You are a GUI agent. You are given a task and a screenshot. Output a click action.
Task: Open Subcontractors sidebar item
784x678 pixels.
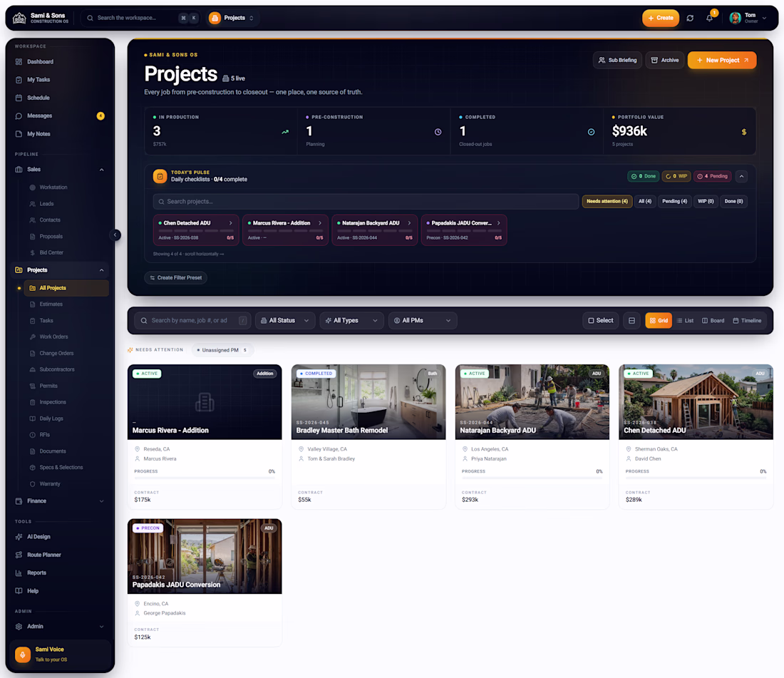[66, 369]
